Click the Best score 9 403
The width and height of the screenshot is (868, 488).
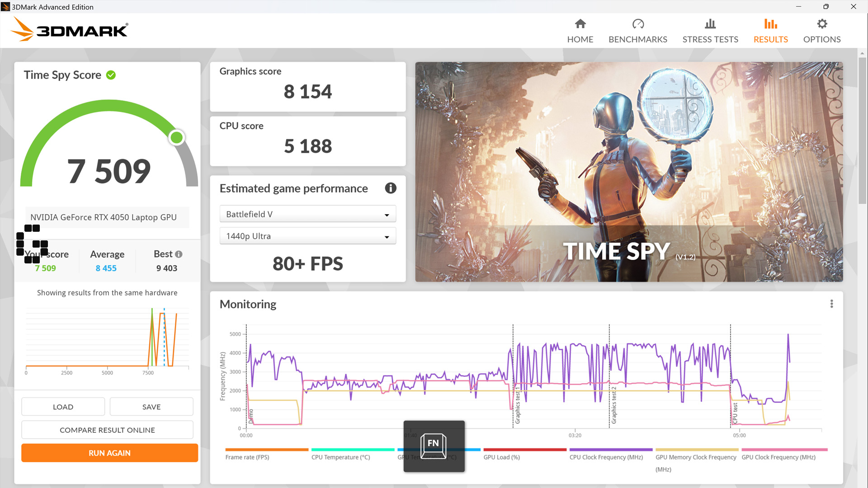click(166, 268)
